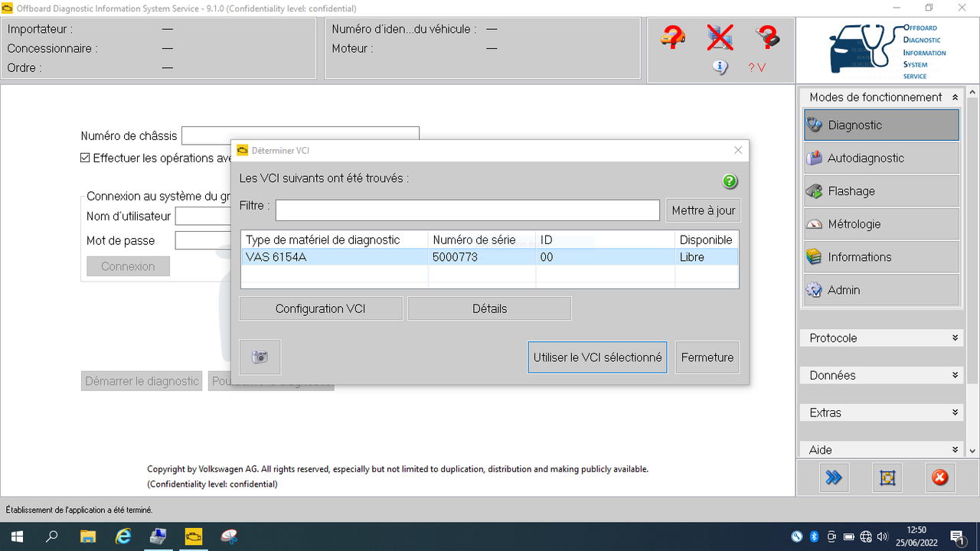This screenshot has height=551, width=980.
Task: Toggle 'Effectuer les opérations' checkbox
Action: [x=86, y=158]
